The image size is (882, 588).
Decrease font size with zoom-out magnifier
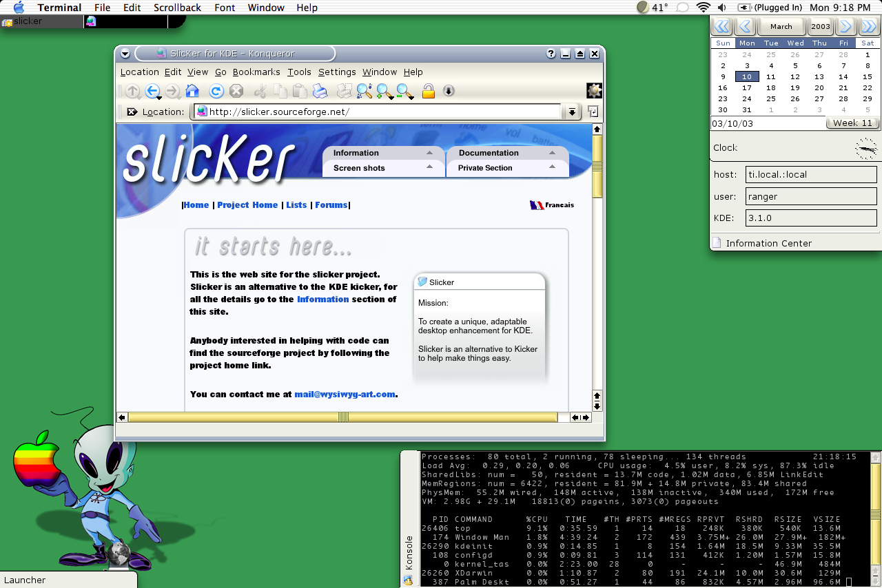(404, 91)
